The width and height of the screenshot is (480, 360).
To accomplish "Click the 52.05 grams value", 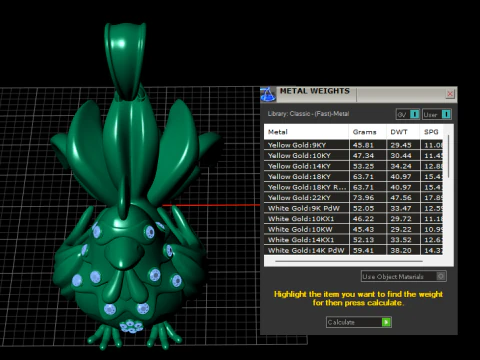I will [x=363, y=209].
